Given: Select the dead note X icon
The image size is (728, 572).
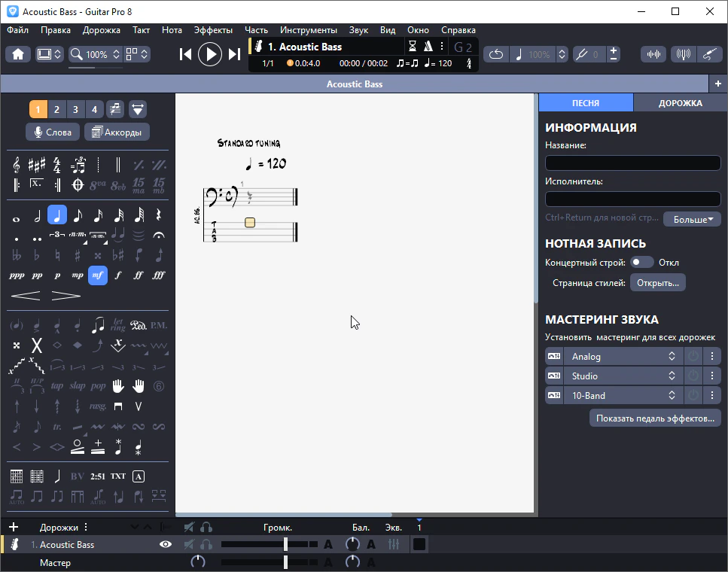Looking at the screenshot, I should click(x=36, y=345).
